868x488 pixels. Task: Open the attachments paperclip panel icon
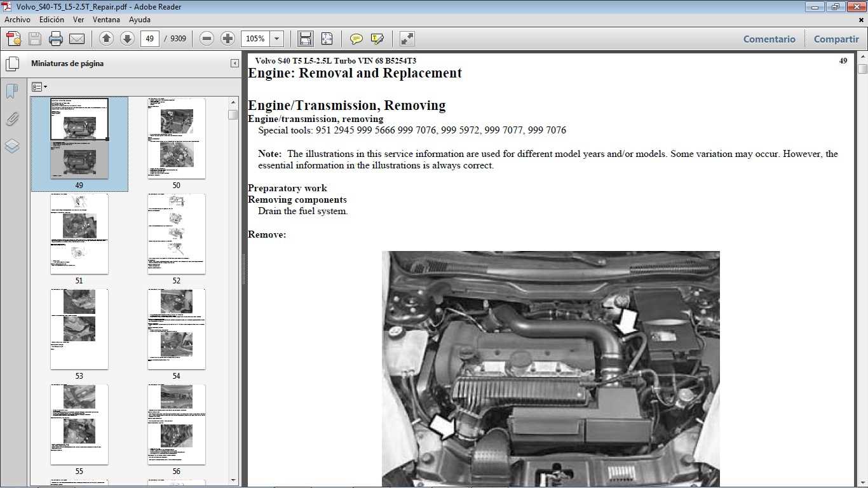pyautogui.click(x=12, y=119)
